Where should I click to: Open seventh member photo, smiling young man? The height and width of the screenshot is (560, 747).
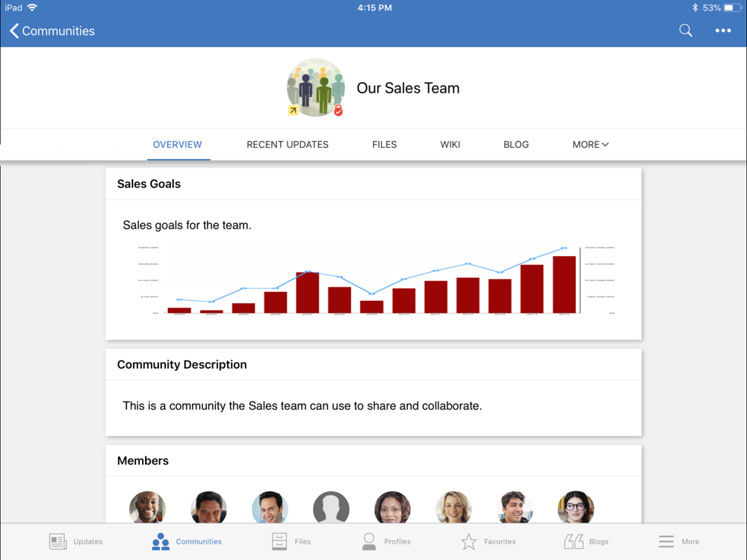[x=515, y=508]
